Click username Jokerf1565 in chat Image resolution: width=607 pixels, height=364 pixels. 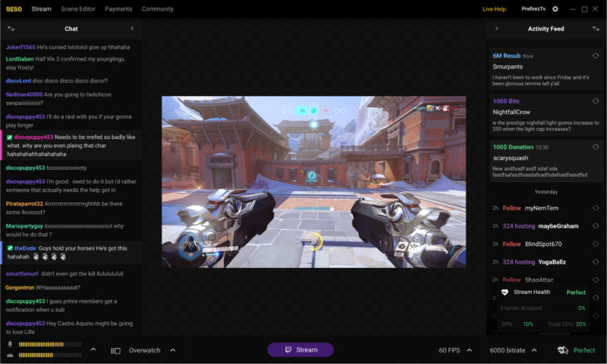coord(20,47)
